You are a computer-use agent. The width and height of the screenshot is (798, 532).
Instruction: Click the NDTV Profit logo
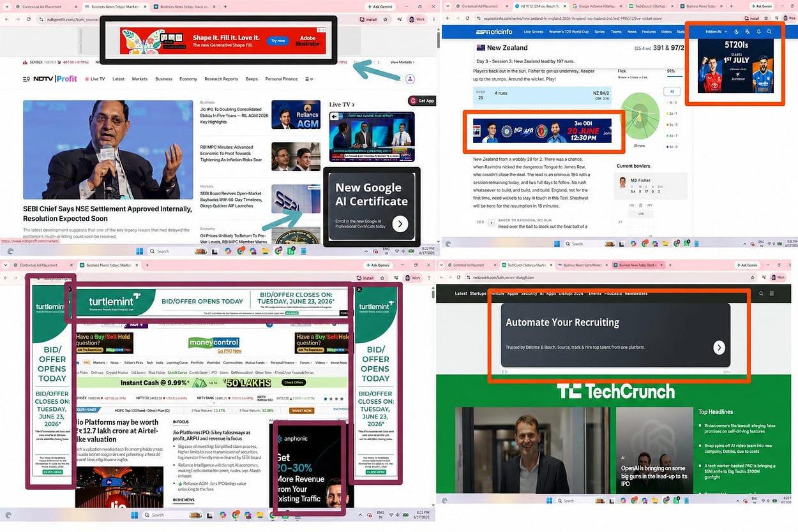click(55, 79)
